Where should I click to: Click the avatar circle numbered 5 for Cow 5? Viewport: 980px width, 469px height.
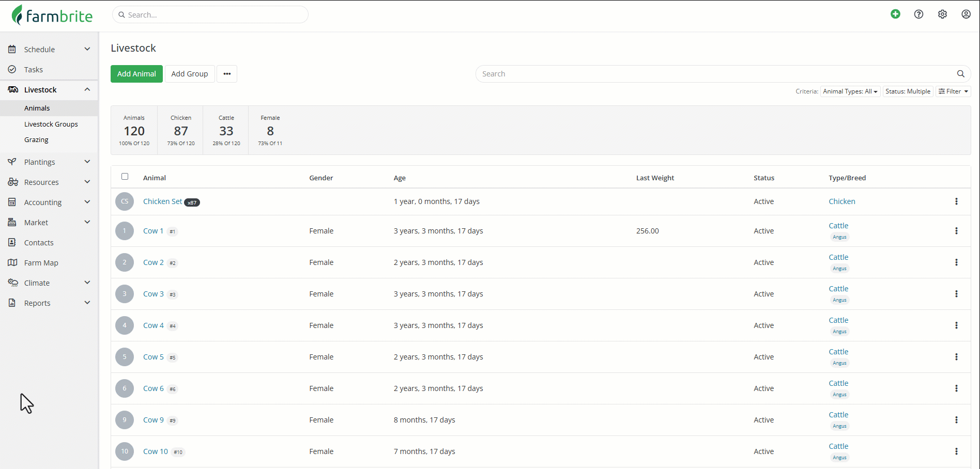pos(125,357)
